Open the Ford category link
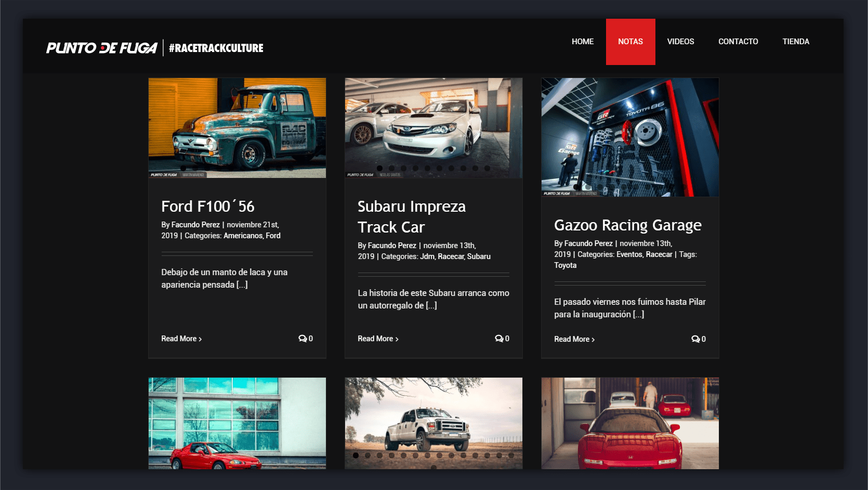The height and width of the screenshot is (490, 868). click(x=273, y=236)
